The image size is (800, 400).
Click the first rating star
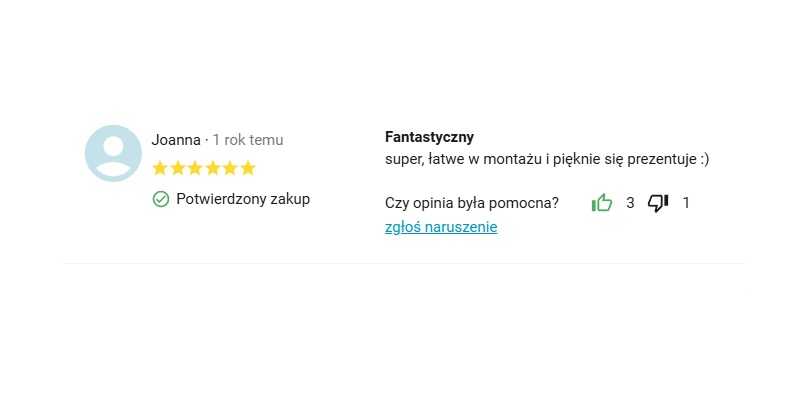point(160,168)
